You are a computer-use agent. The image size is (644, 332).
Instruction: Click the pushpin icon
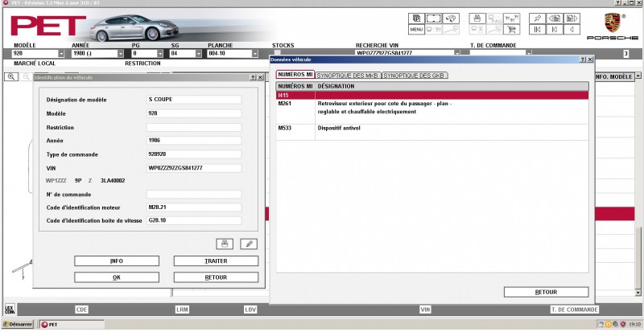coord(537,18)
